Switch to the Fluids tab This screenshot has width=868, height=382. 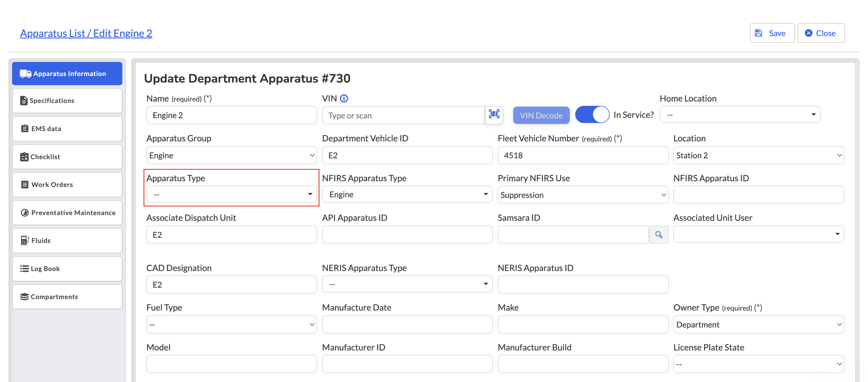click(67, 240)
